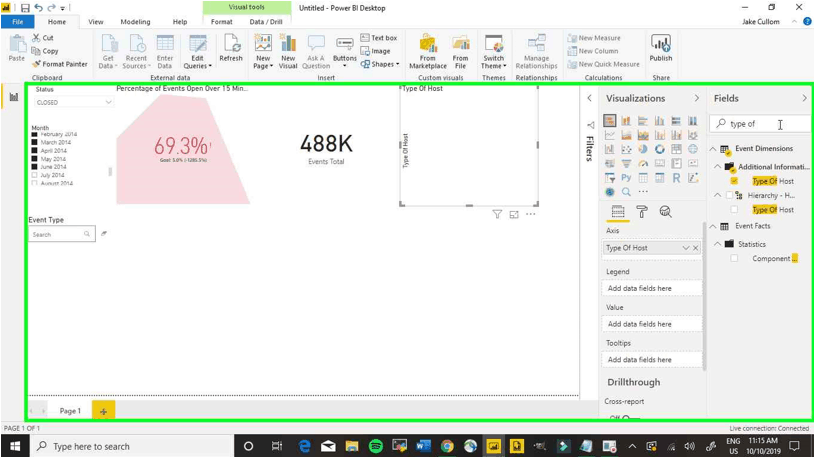Screen dimensions: 816x458
Task: Select the stacked column chart visual
Action: pyautogui.click(x=626, y=121)
